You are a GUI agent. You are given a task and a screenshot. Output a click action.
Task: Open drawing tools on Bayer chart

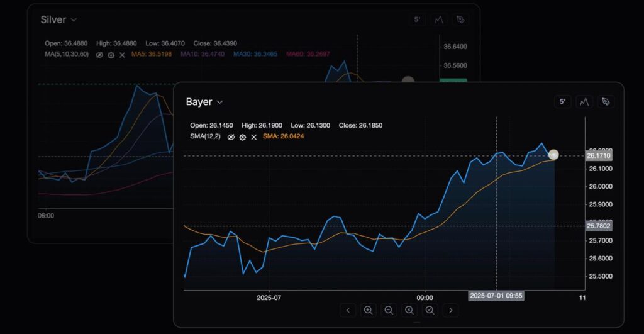click(x=606, y=102)
